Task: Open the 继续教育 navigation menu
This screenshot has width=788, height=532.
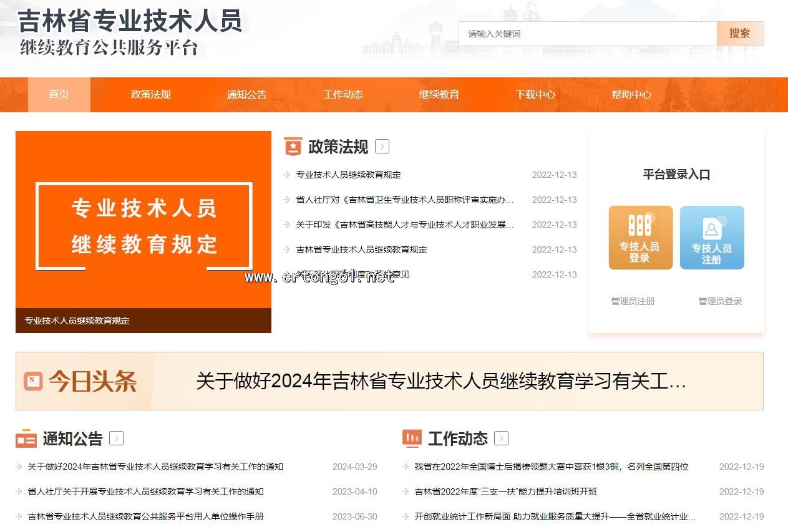Action: (439, 95)
